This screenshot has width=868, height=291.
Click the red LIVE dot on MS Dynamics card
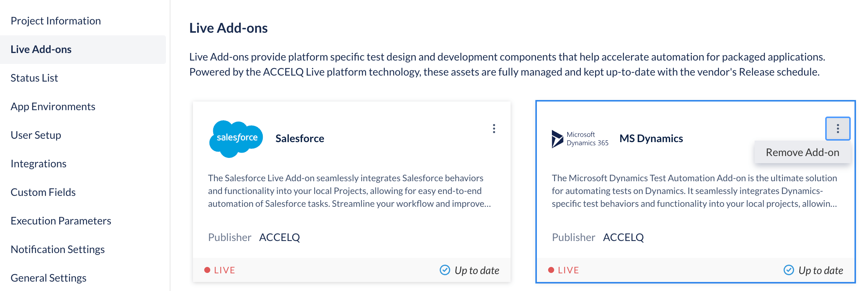point(551,270)
